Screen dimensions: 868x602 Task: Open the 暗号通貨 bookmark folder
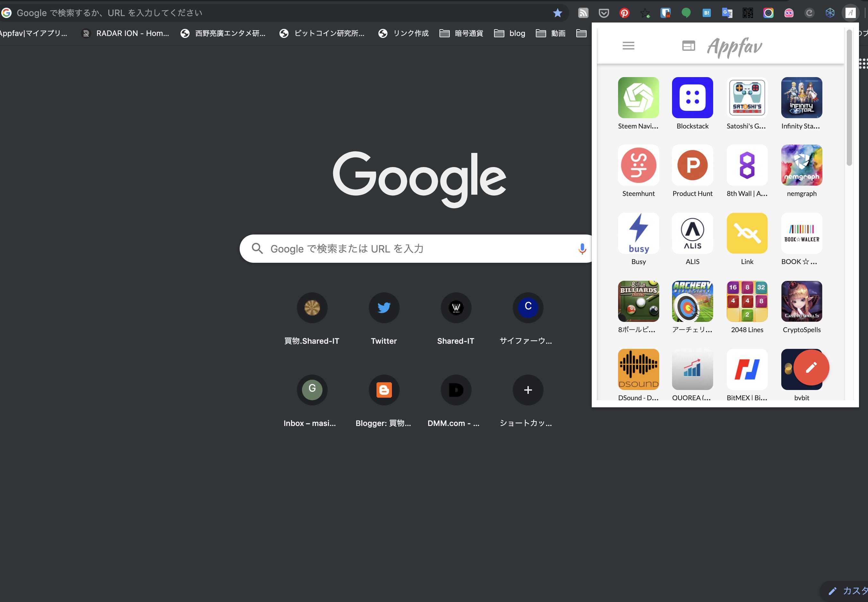tap(461, 33)
